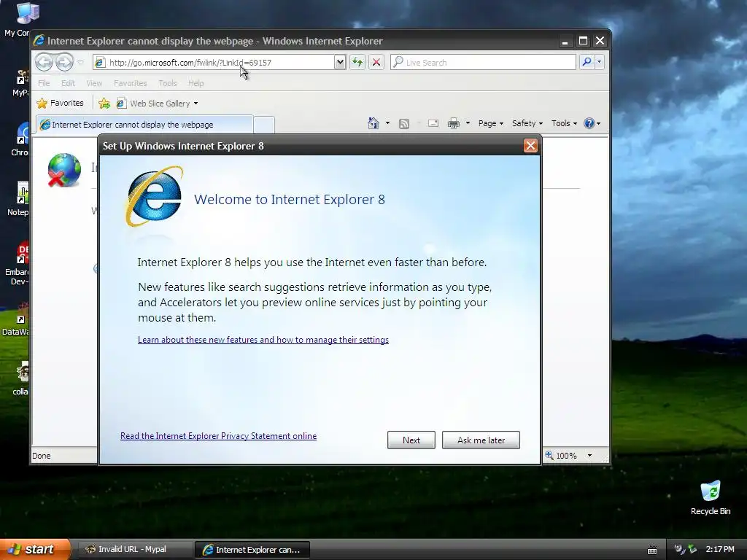
Task: Click the Refresh page icon
Action: (x=357, y=63)
